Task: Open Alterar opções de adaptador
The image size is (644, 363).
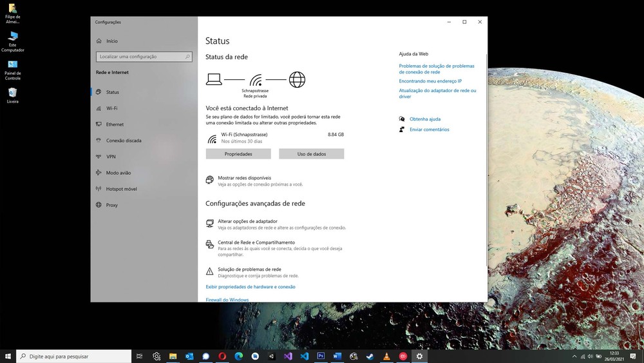Action: (x=247, y=221)
